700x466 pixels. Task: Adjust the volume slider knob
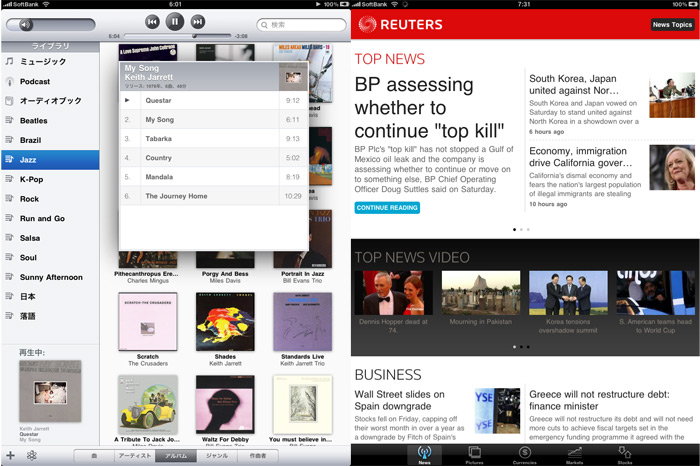click(26, 25)
